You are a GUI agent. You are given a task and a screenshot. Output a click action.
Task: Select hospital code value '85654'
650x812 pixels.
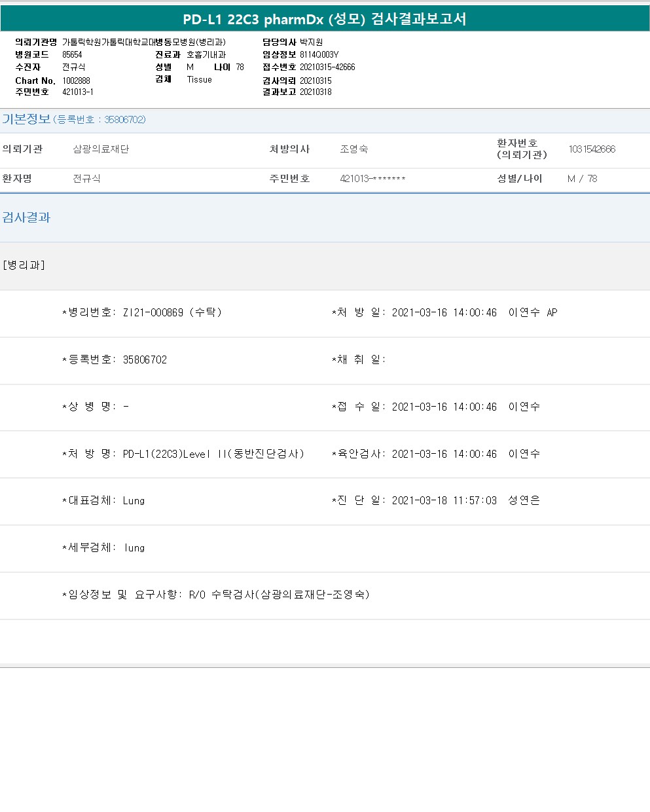tap(72, 55)
